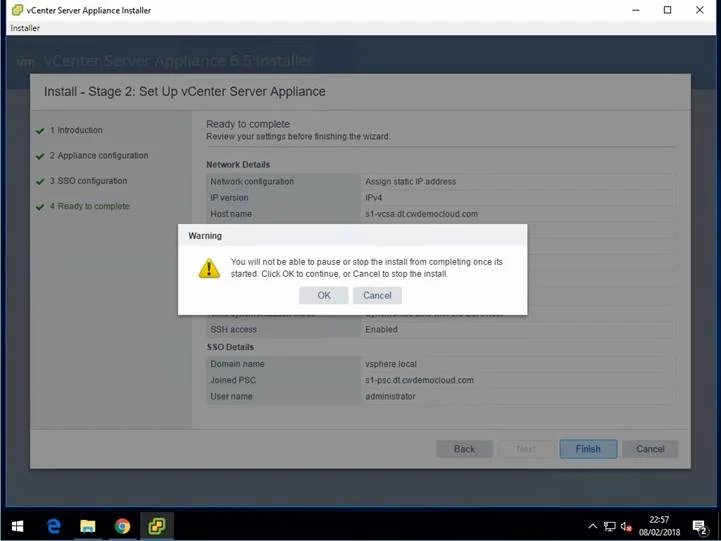Click the Joined PSC label
Viewport: 721px width, 541px height.
(x=233, y=380)
